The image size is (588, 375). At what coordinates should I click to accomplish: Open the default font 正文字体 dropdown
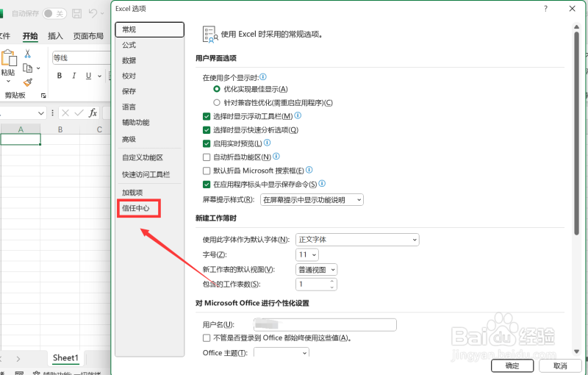(x=357, y=240)
